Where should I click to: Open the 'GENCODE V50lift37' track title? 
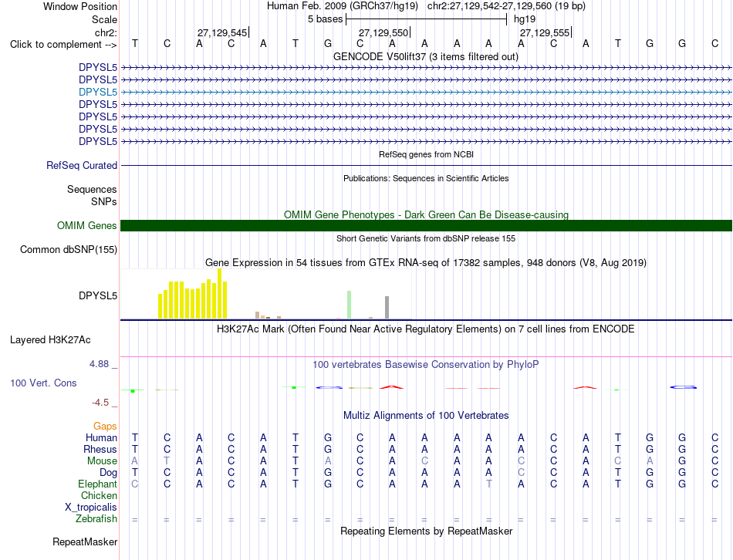click(426, 56)
